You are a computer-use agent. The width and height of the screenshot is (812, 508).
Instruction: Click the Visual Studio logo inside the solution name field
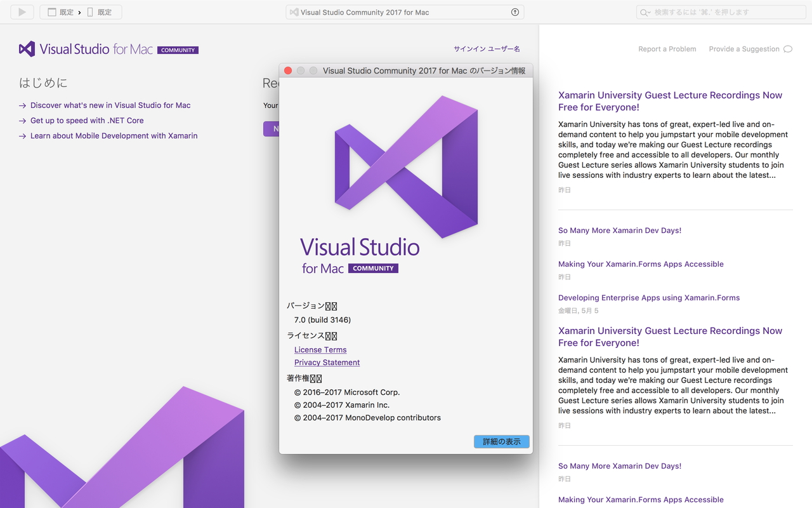coord(294,11)
